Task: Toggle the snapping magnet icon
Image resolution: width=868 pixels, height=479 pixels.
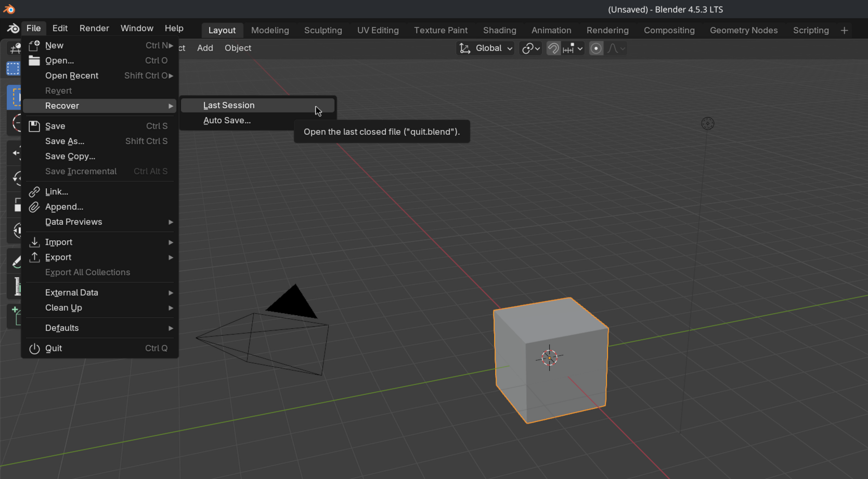Action: [x=553, y=48]
